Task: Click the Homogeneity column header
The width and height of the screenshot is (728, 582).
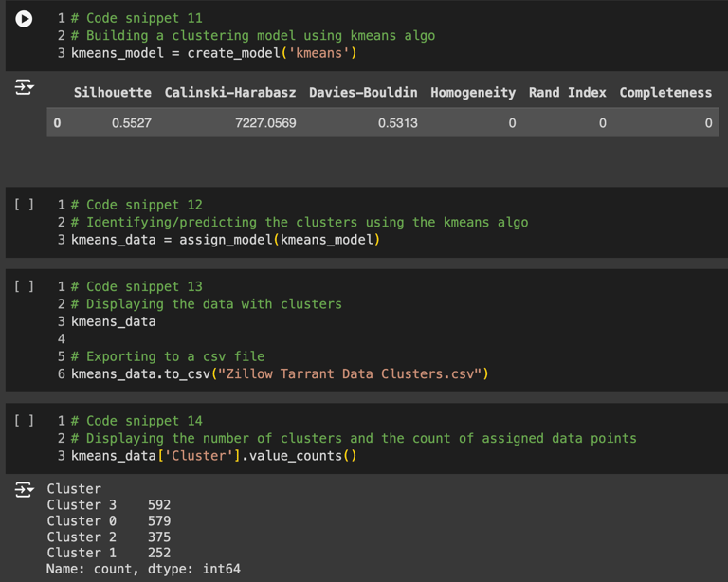Action: pos(472,93)
